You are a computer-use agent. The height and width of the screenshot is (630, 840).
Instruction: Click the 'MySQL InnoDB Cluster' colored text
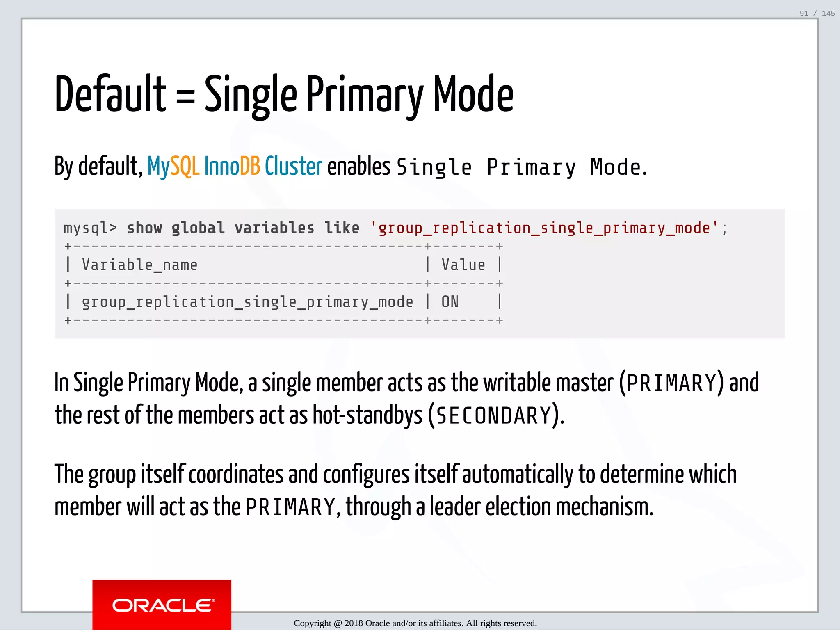pos(235,166)
